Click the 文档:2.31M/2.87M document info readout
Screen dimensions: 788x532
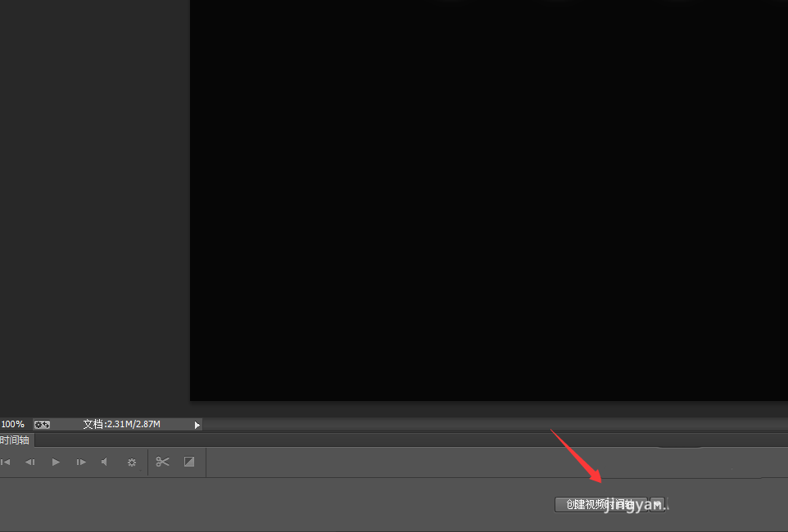pos(121,425)
